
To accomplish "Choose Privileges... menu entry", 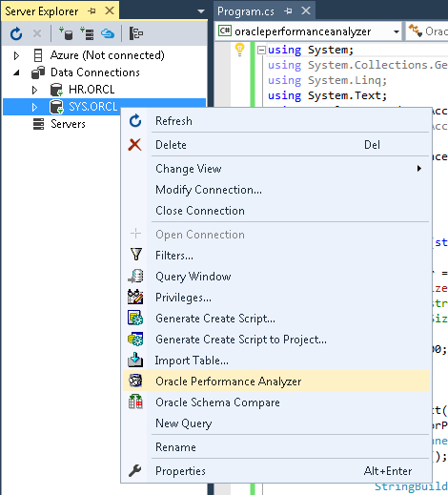I will tap(276, 298).
